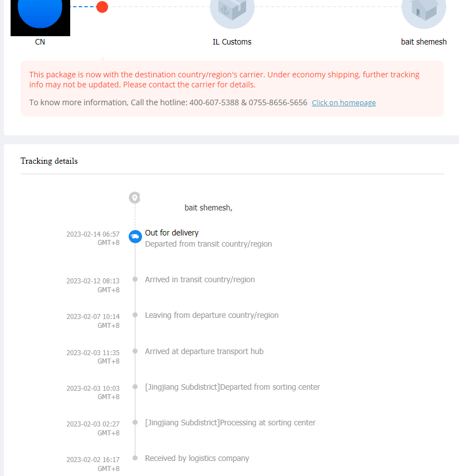Click the 'IL Customs' label
Screen dimensions: 459x476
pyautogui.click(x=232, y=42)
